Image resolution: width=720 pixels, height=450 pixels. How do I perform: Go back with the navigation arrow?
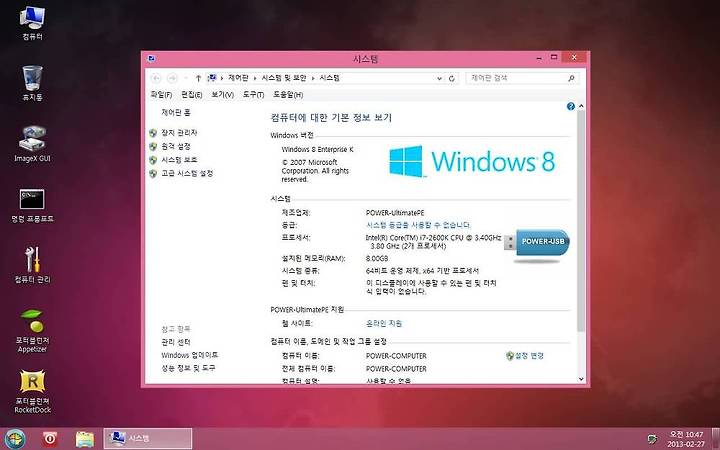156,79
